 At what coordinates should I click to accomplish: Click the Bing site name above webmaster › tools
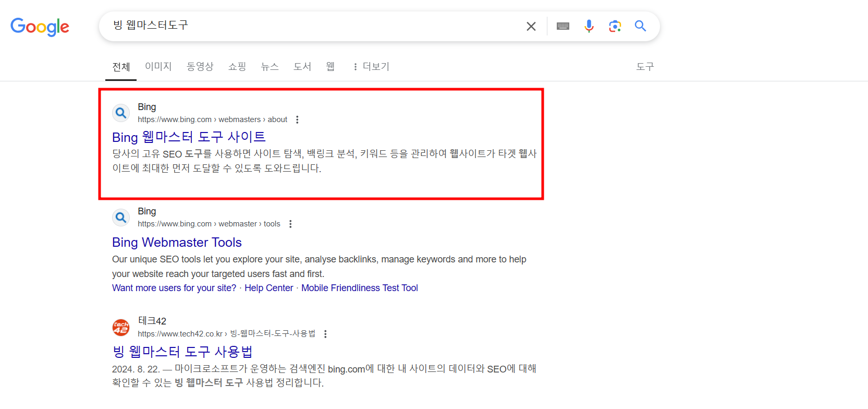click(x=147, y=211)
